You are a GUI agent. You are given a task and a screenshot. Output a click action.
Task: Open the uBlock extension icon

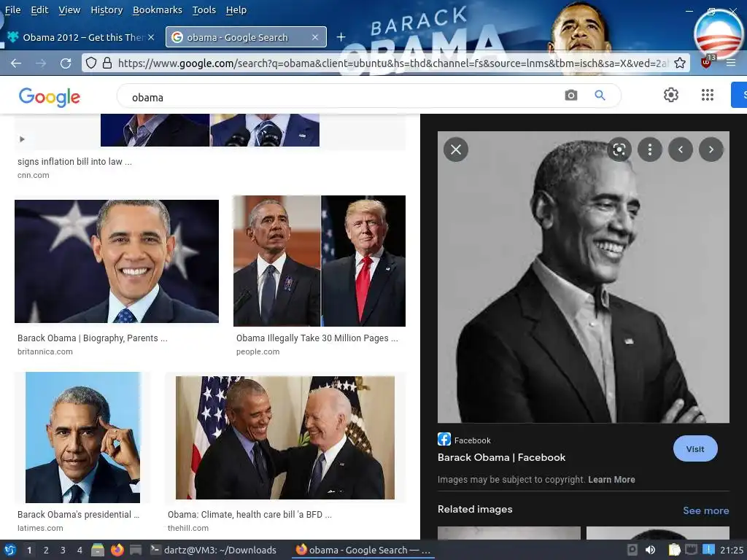pyautogui.click(x=706, y=62)
